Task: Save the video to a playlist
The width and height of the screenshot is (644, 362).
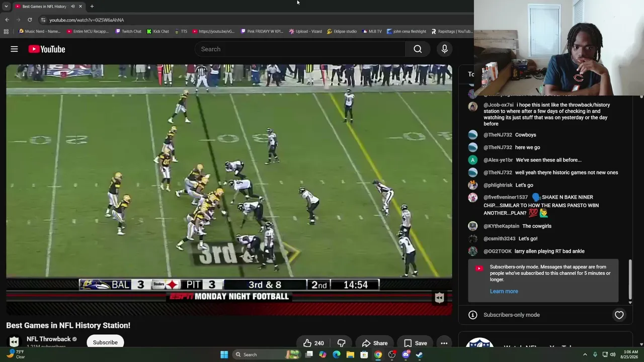Action: tap(416, 343)
